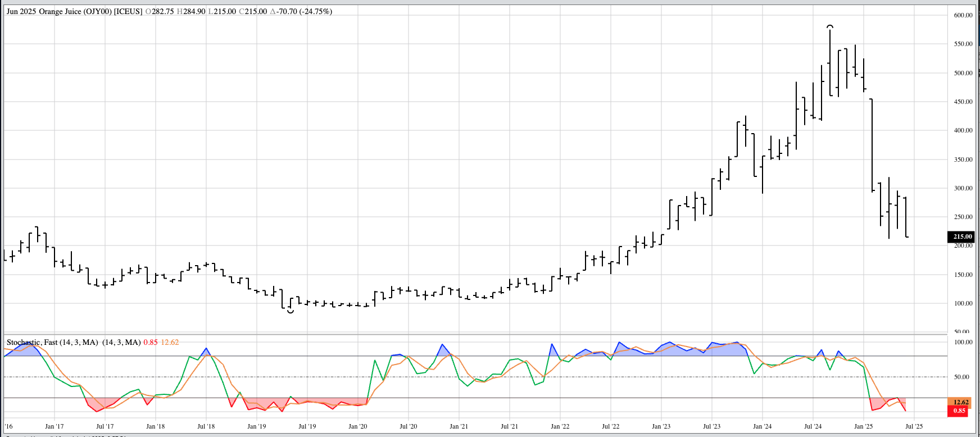The image size is (980, 437).
Task: Click the 600.00 price axis label
Action: coord(963,15)
